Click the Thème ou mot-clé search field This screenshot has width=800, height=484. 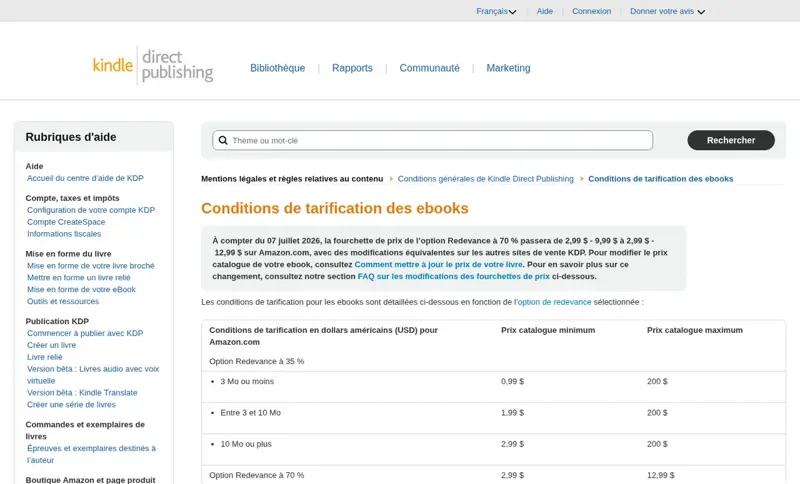click(433, 140)
